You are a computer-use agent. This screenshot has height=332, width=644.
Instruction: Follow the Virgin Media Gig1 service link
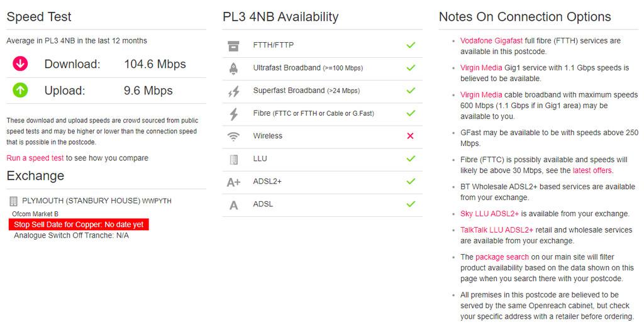tap(481, 68)
